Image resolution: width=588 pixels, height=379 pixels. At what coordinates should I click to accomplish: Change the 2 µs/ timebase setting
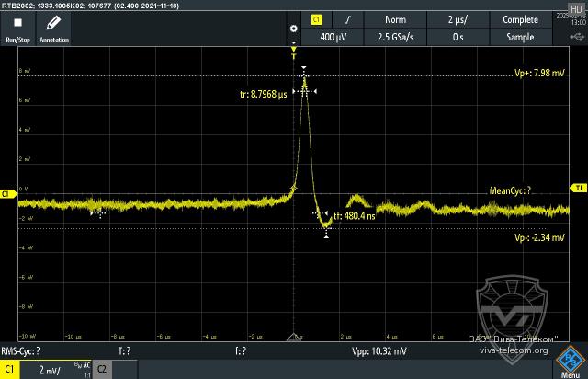[x=458, y=20]
